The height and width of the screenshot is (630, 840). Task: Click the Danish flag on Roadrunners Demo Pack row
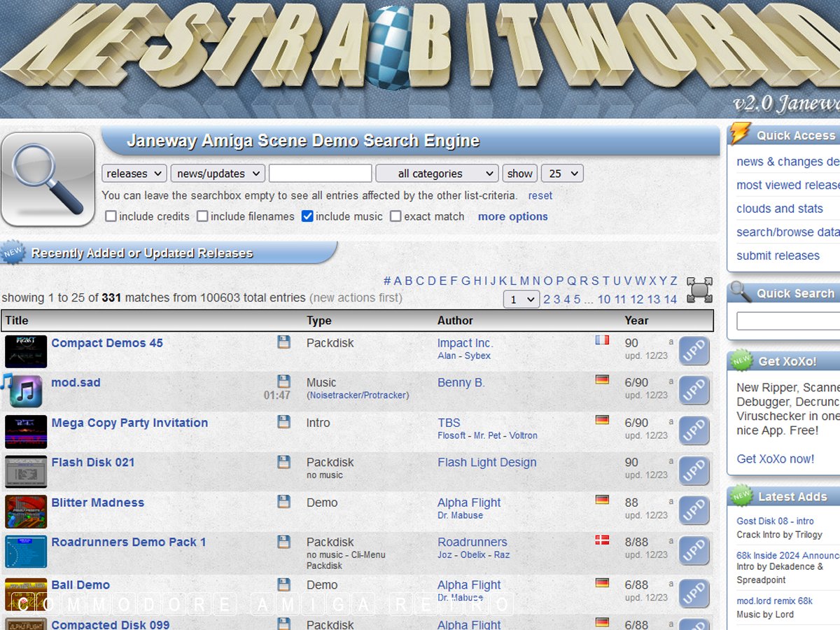tap(601, 540)
